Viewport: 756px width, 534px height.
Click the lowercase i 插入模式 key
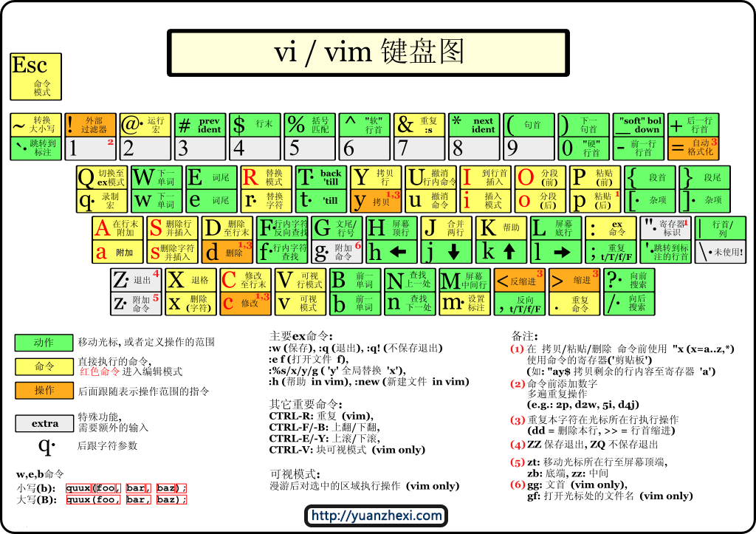pyautogui.click(x=485, y=201)
